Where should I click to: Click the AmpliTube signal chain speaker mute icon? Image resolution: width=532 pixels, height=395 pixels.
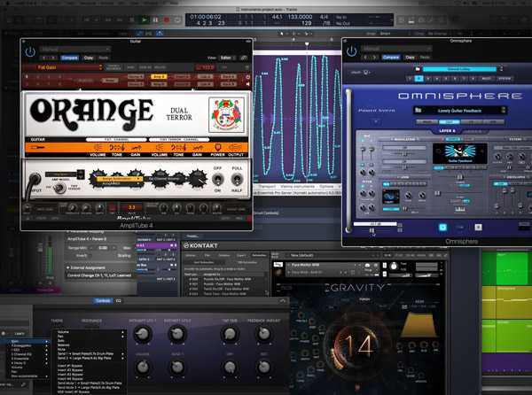247,83
